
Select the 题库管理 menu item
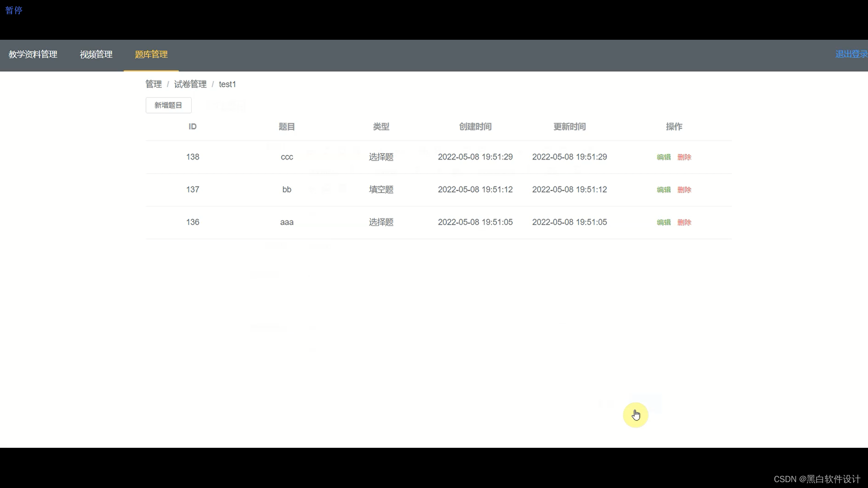[x=151, y=54]
